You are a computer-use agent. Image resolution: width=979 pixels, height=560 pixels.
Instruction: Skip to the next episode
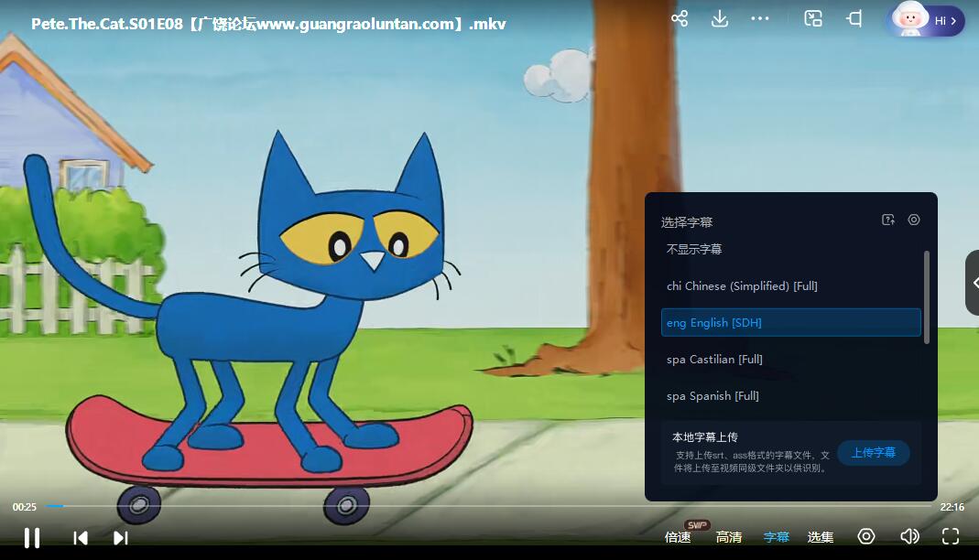[121, 537]
